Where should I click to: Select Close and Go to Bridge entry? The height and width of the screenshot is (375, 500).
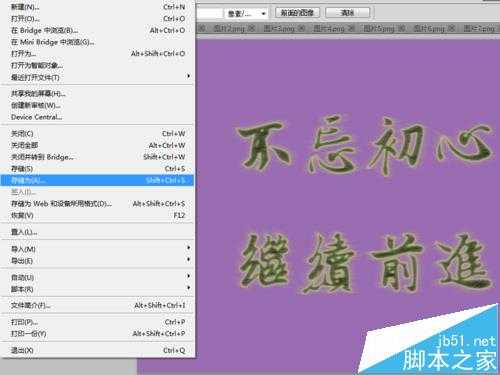pos(97,157)
